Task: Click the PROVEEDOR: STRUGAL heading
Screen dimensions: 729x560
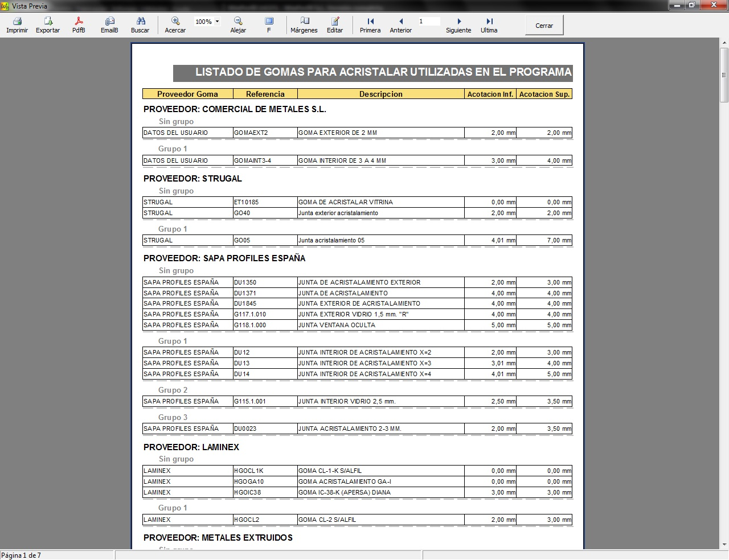Action: tap(193, 179)
